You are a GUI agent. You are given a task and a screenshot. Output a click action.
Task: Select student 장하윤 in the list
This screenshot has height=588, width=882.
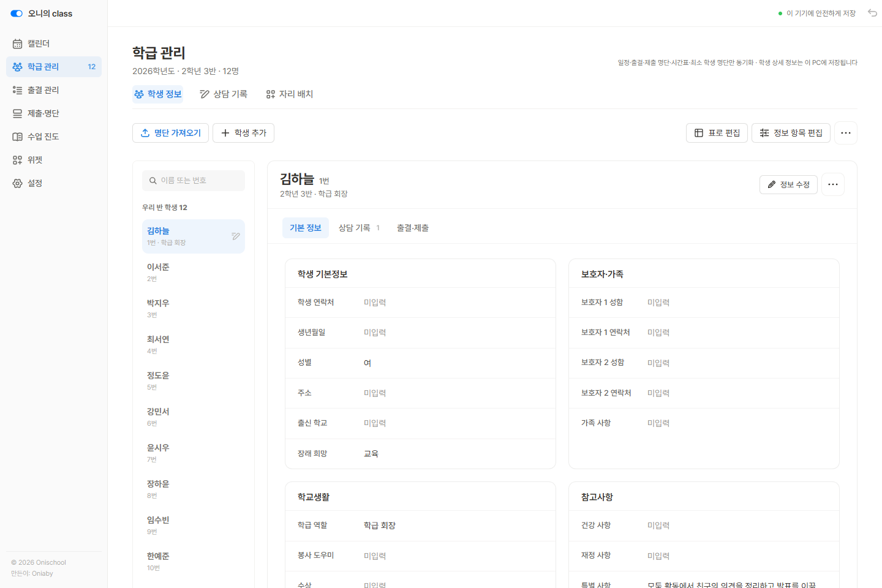click(x=194, y=489)
